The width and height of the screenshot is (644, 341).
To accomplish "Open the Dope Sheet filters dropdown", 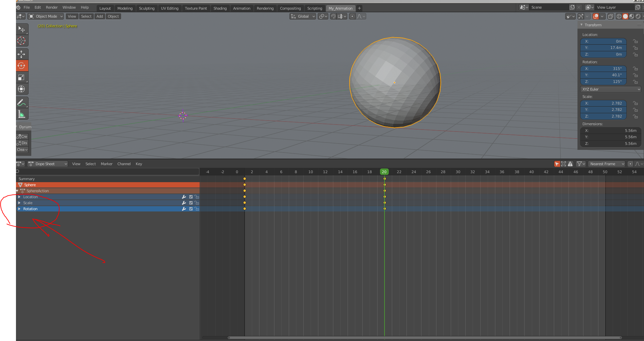I will tap(581, 164).
